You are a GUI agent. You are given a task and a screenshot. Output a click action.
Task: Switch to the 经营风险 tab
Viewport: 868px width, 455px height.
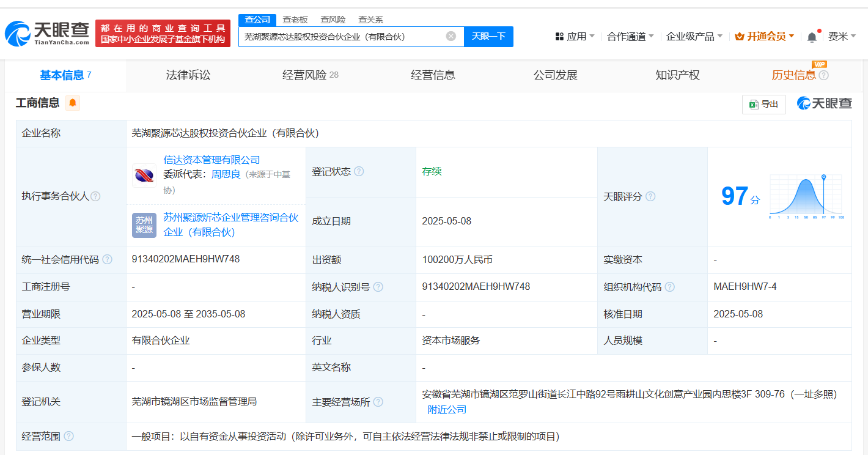click(x=310, y=75)
